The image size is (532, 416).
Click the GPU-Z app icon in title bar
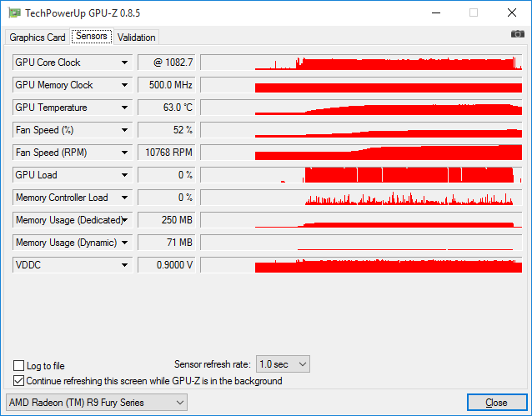[x=14, y=13]
